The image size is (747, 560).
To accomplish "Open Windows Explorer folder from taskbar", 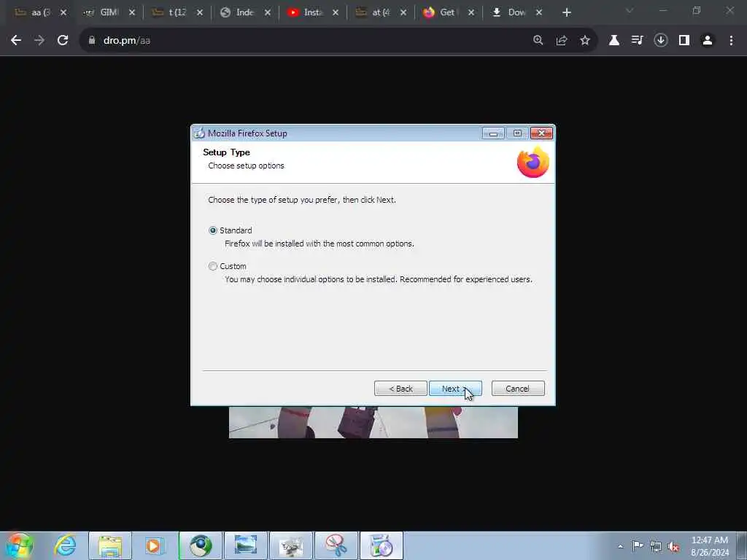I will 110,545.
